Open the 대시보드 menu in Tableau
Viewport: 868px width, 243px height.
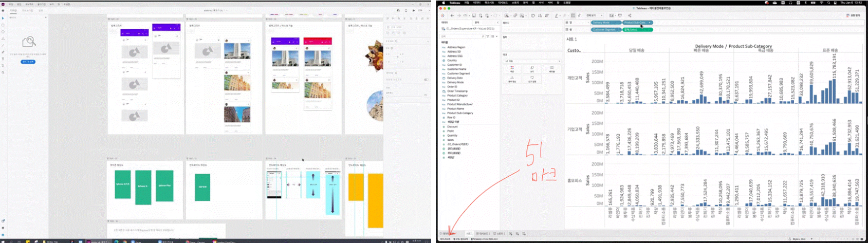[x=503, y=3]
